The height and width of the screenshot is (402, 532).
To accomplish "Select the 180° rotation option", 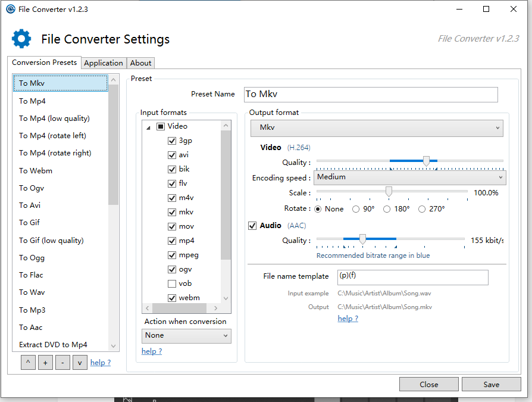I will (x=387, y=208).
